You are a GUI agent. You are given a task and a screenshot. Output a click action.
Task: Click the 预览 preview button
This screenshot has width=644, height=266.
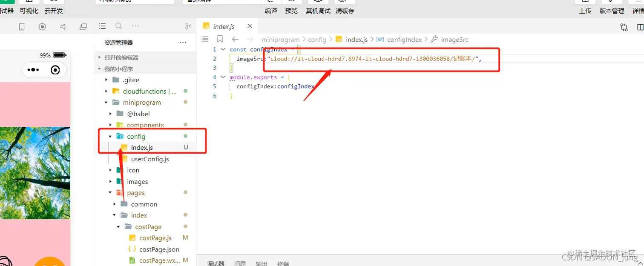coord(291,11)
